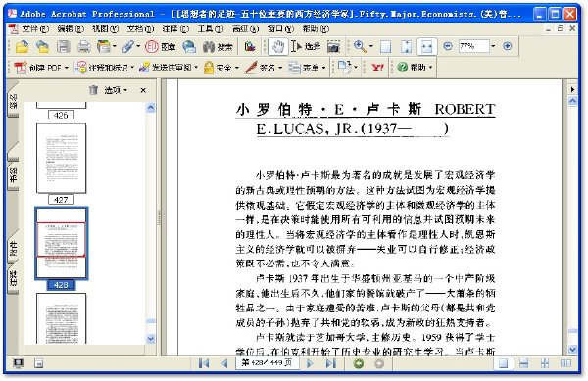Click the globe email icon
Screen dimensions: 588x381
coord(189,46)
